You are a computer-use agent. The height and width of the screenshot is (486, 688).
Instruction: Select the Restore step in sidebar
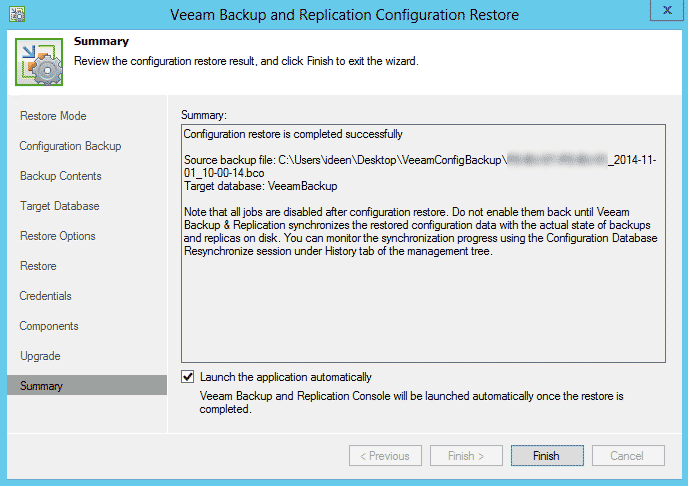tap(38, 266)
